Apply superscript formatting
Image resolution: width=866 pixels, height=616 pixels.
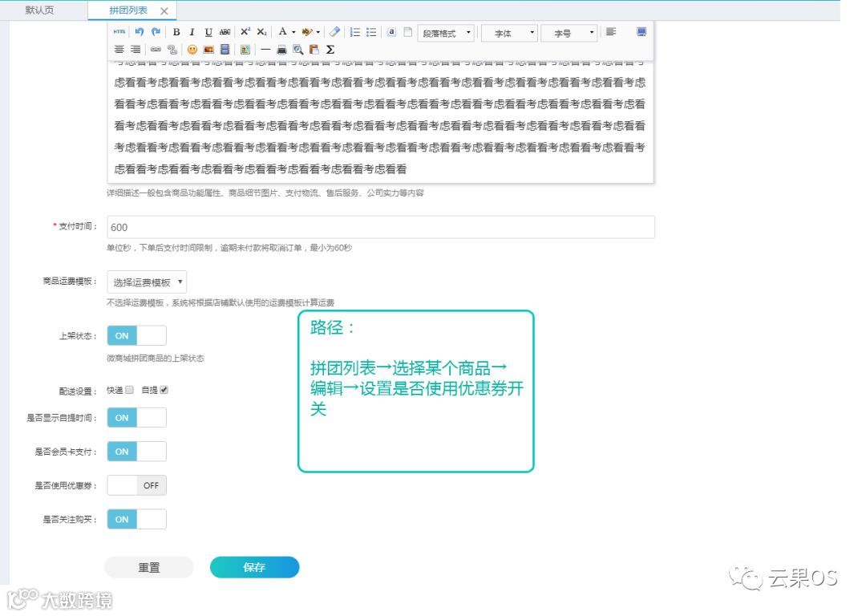click(x=245, y=31)
